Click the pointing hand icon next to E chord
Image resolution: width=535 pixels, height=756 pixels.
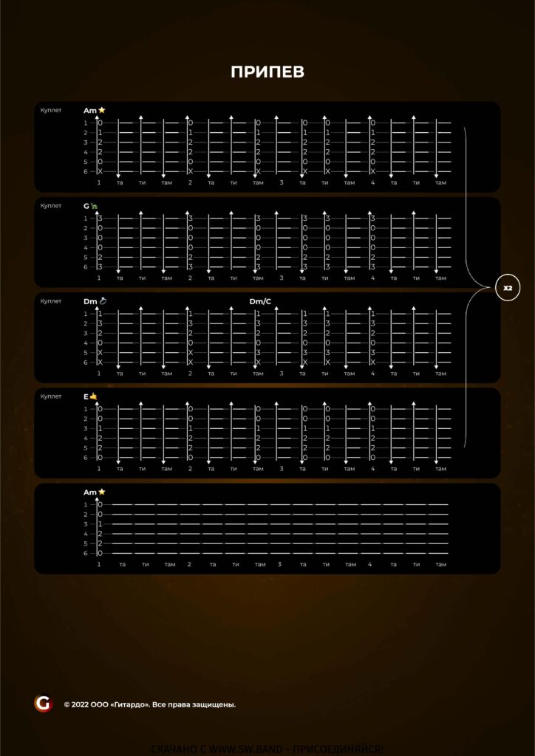tap(93, 396)
